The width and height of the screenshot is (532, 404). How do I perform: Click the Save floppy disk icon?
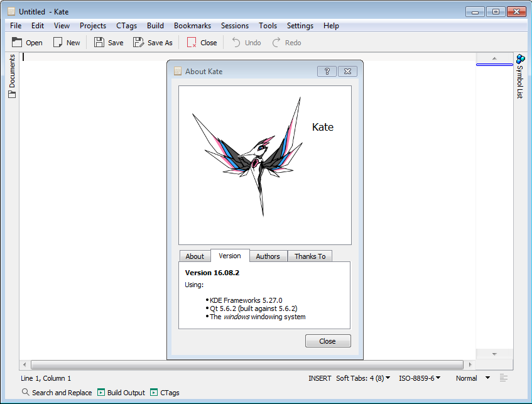99,43
